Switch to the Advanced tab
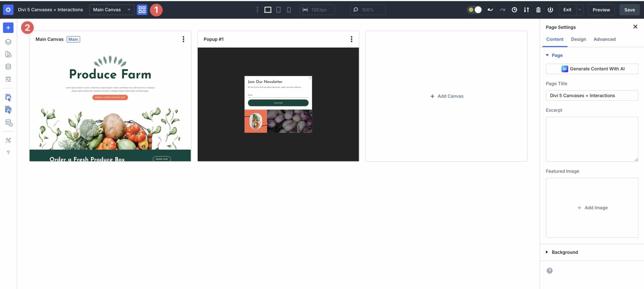 pyautogui.click(x=605, y=39)
